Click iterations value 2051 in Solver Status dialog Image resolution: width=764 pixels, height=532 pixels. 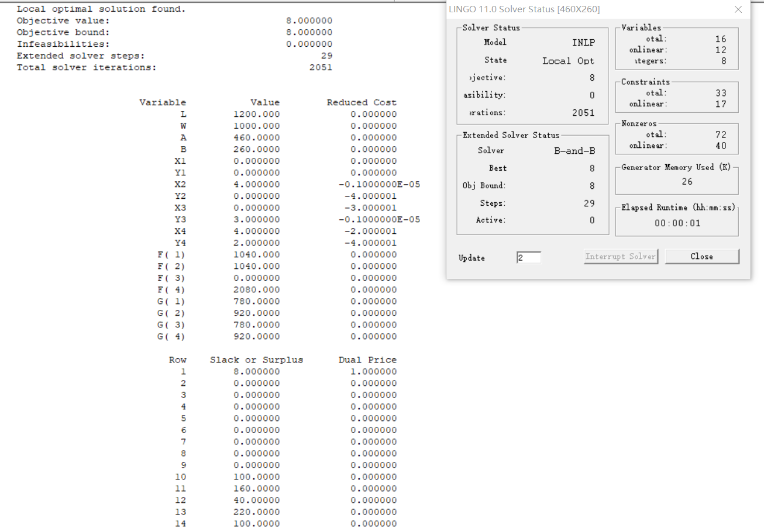tap(583, 113)
